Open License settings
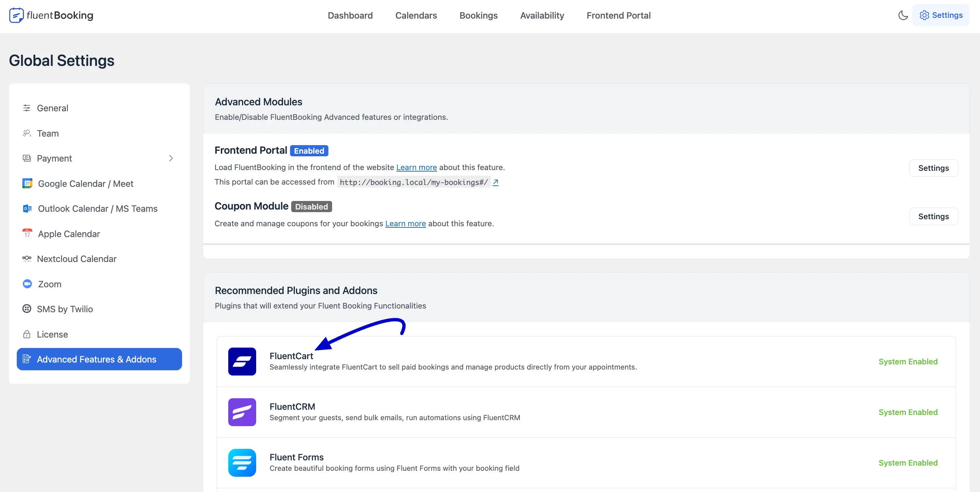The height and width of the screenshot is (492, 980). pyautogui.click(x=99, y=334)
